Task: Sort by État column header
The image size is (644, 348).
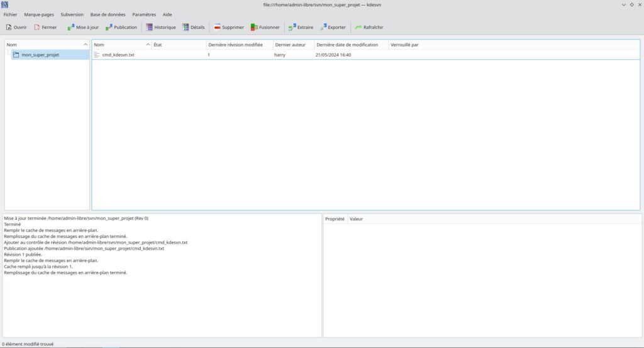Action: 179,45
